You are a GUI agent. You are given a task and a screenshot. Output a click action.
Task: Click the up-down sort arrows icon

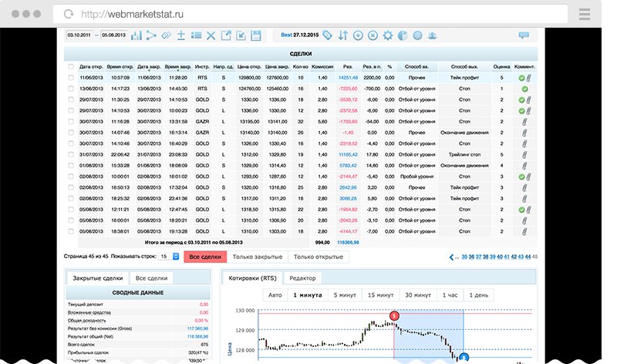[342, 35]
